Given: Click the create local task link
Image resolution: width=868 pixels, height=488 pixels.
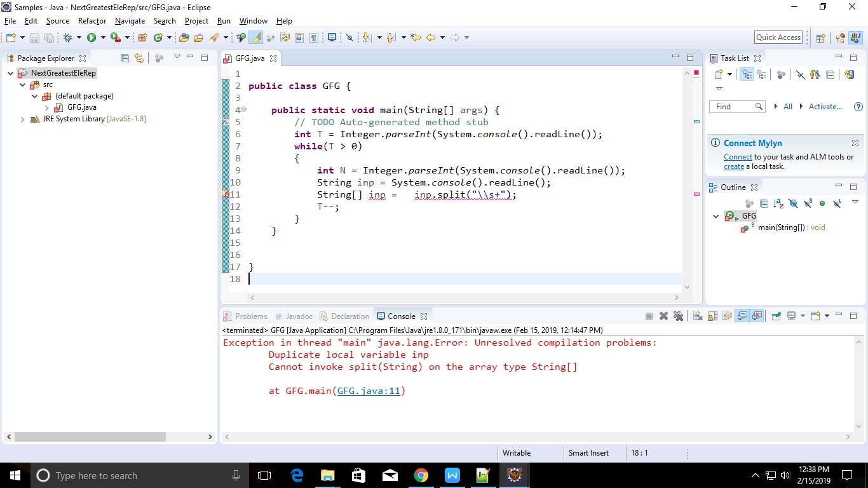Looking at the screenshot, I should (x=734, y=166).
